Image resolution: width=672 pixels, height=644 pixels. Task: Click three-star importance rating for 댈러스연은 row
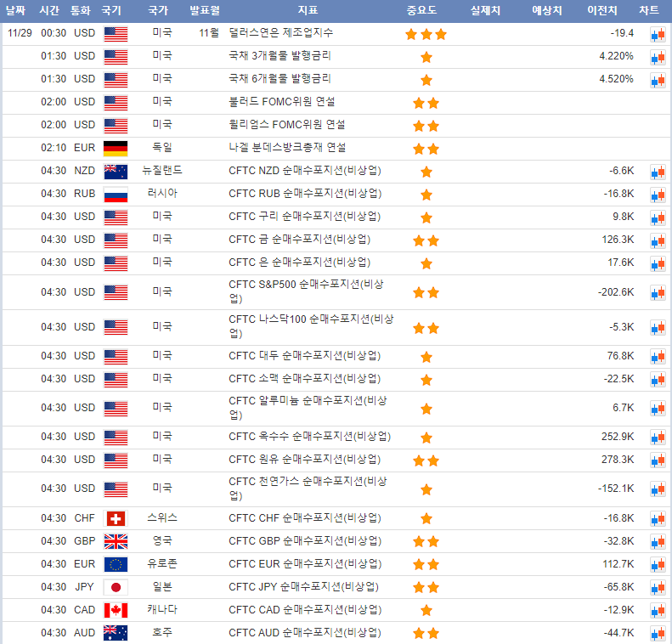[426, 34]
